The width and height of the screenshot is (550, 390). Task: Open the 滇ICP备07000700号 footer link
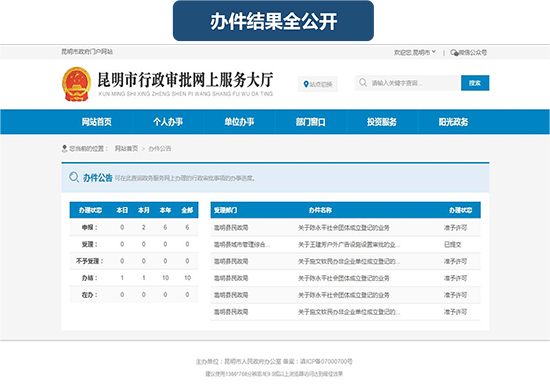(x=326, y=361)
